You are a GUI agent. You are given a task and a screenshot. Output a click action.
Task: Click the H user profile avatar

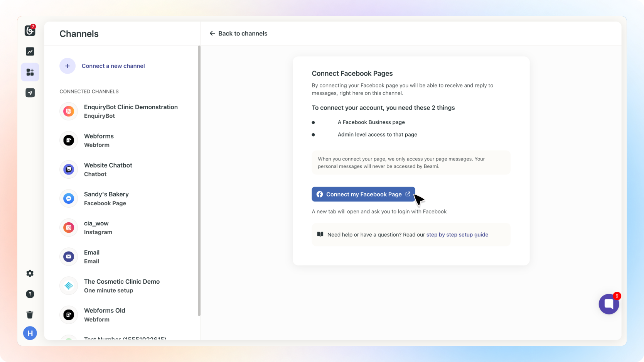point(30,333)
